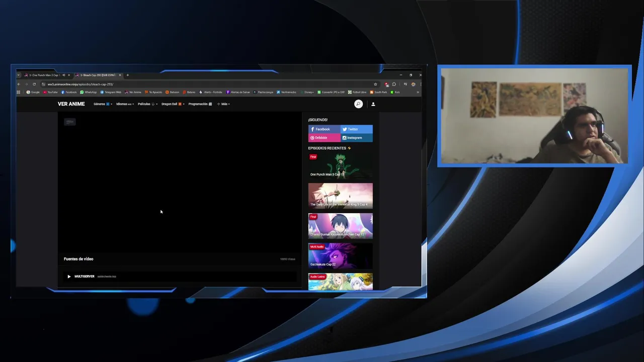Open One Punch Man 3 Cap 12 thumbnail
This screenshot has width=644, height=362.
click(341, 165)
